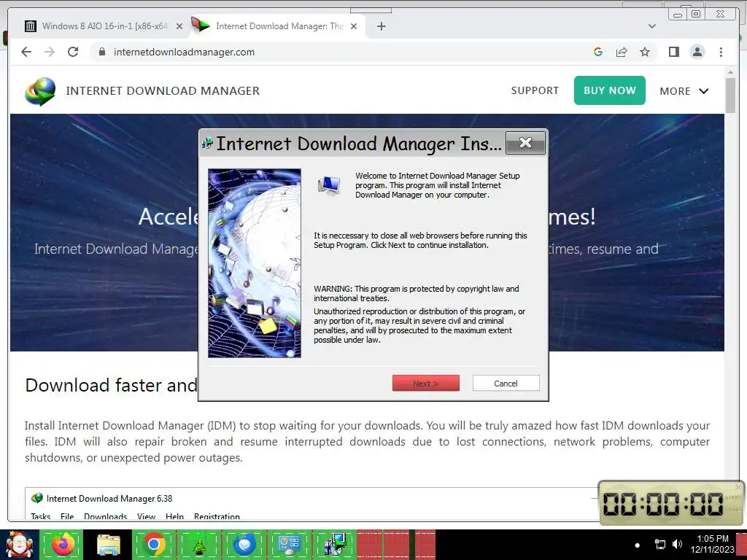The width and height of the screenshot is (747, 560).
Task: Open the Downloads menu in IDM screenshot
Action: (x=105, y=517)
